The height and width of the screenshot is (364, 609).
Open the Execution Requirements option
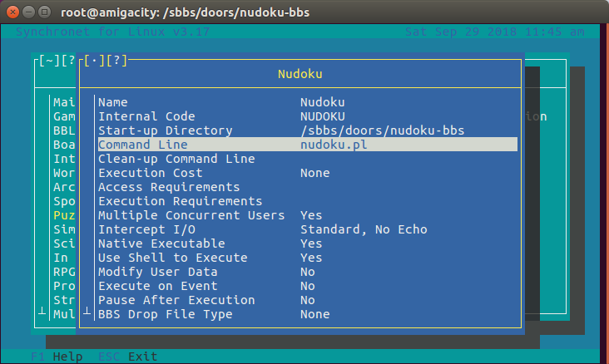click(x=308, y=201)
